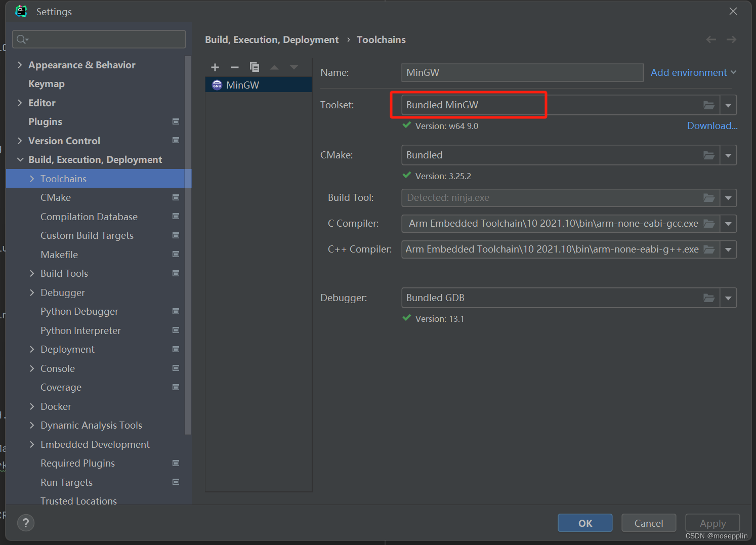Open the Plugins settings page
The width and height of the screenshot is (756, 545).
(x=45, y=122)
